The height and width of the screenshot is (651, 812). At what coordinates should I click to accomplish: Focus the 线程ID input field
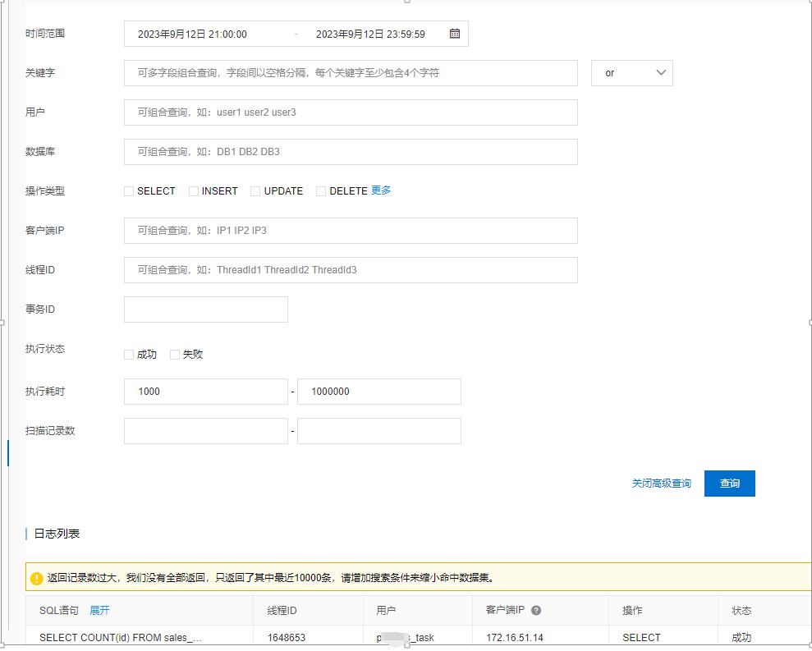click(351, 270)
